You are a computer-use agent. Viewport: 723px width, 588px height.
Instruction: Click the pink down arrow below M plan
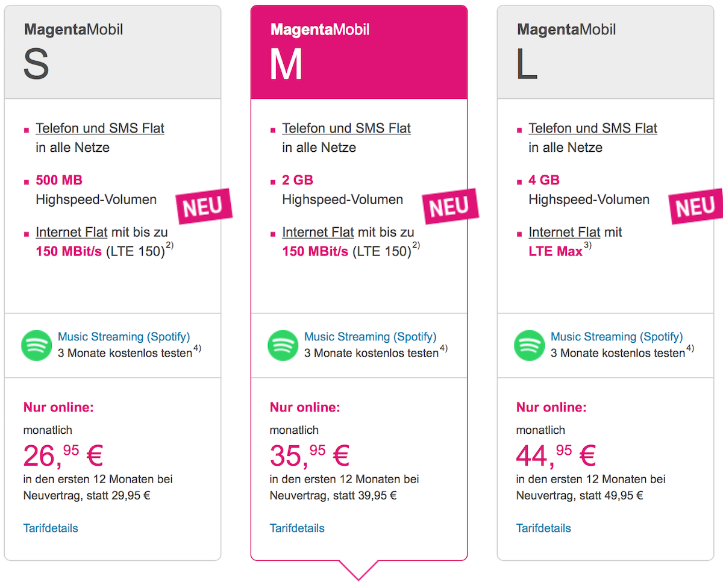[x=359, y=570]
